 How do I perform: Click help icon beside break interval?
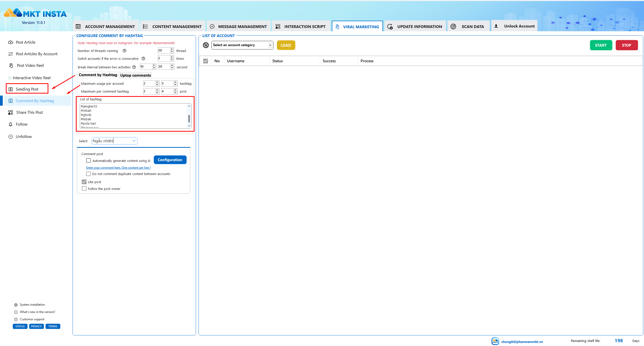click(134, 67)
